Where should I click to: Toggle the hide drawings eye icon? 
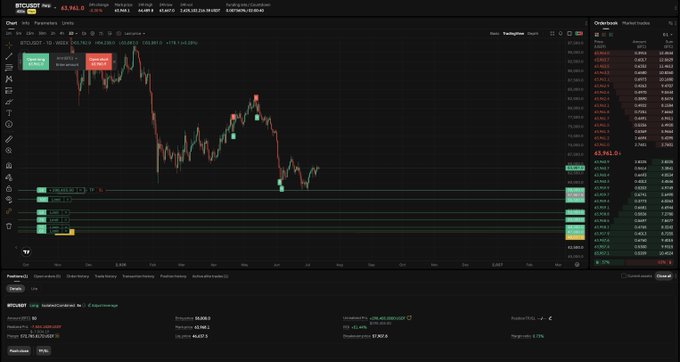(x=9, y=199)
